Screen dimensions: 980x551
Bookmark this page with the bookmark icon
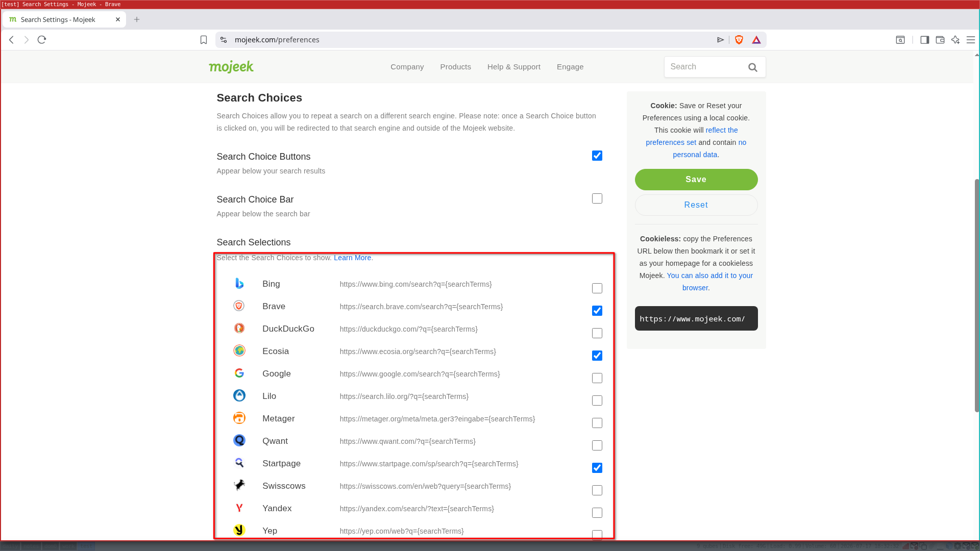click(204, 40)
